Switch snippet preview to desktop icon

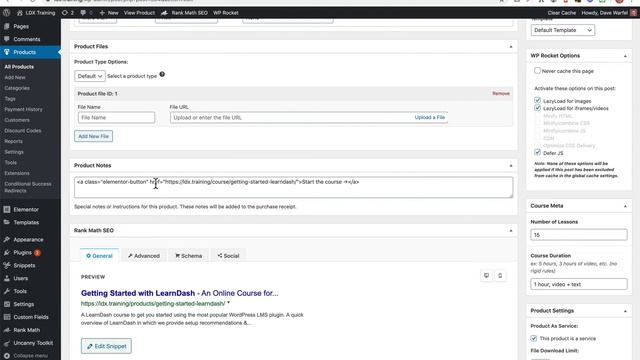(x=486, y=276)
